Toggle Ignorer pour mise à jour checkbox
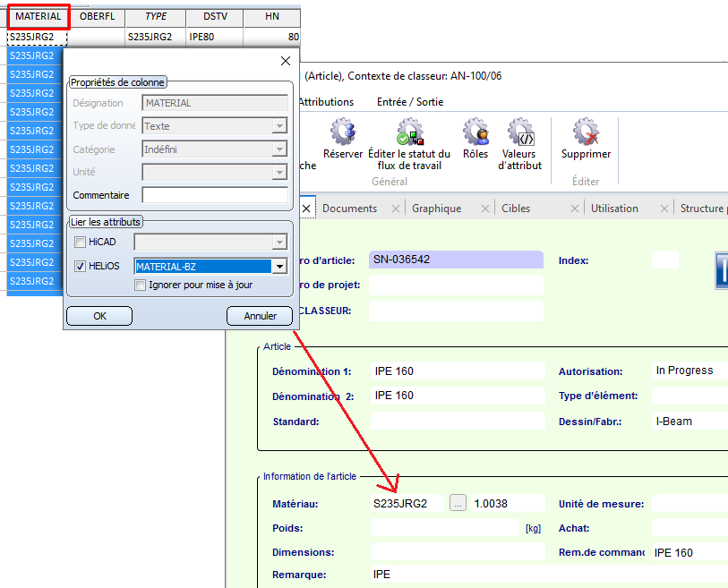 point(140,285)
